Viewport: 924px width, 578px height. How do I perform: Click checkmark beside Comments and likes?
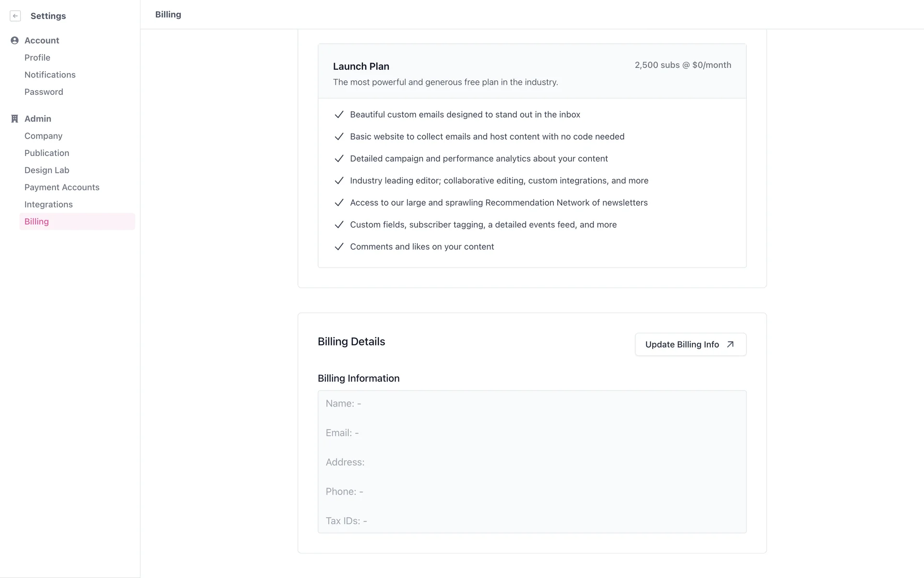339,247
